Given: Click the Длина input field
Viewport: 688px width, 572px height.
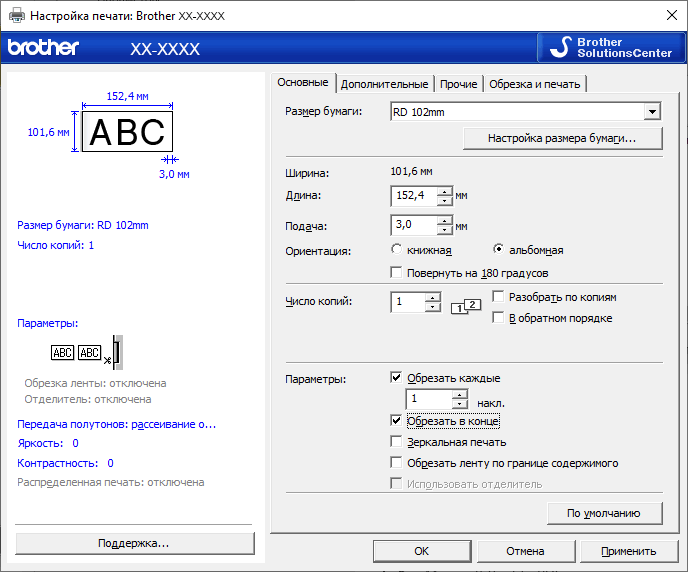Looking at the screenshot, I should [x=413, y=196].
